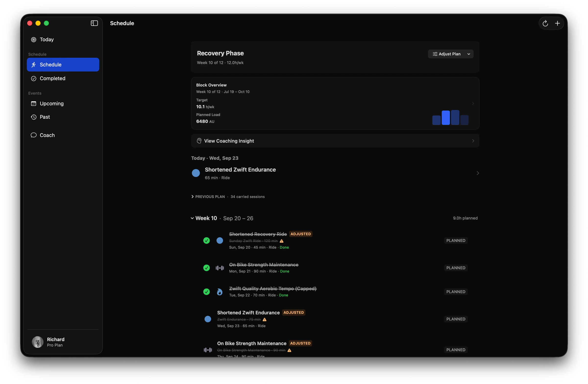The image size is (588, 384).
Task: Open Richard's Pro Plan profile
Action: tap(63, 342)
